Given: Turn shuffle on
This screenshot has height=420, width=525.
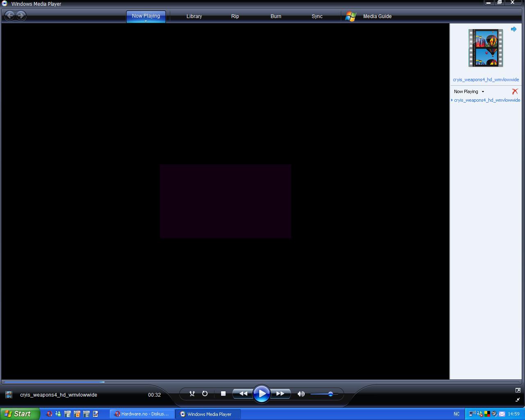Looking at the screenshot, I should click(x=192, y=394).
